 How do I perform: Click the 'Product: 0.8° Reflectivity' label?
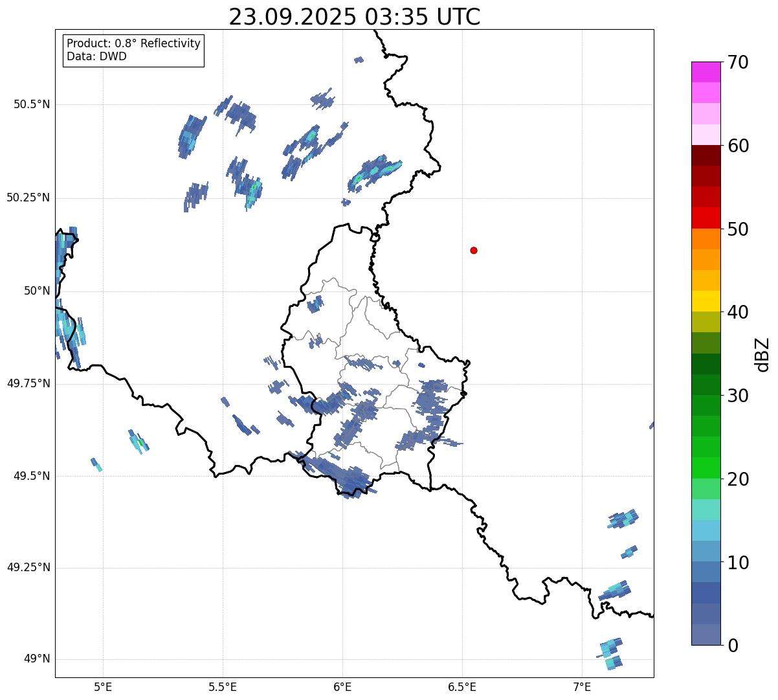pyautogui.click(x=134, y=43)
